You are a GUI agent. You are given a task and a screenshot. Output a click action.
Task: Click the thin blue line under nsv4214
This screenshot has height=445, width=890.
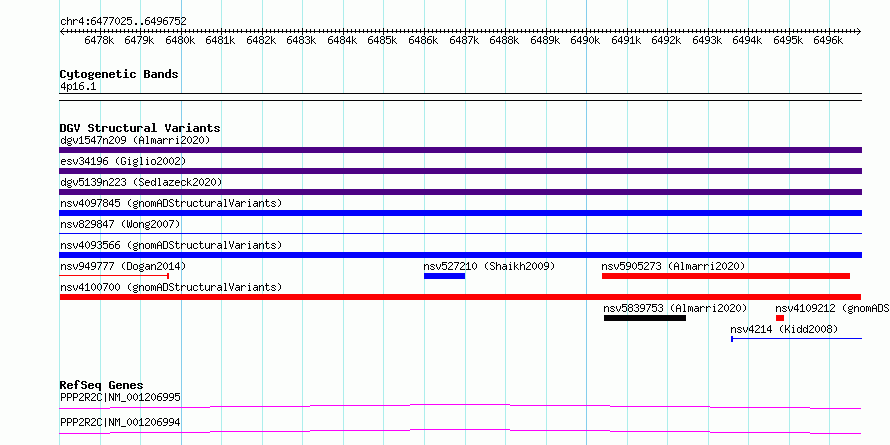796,339
